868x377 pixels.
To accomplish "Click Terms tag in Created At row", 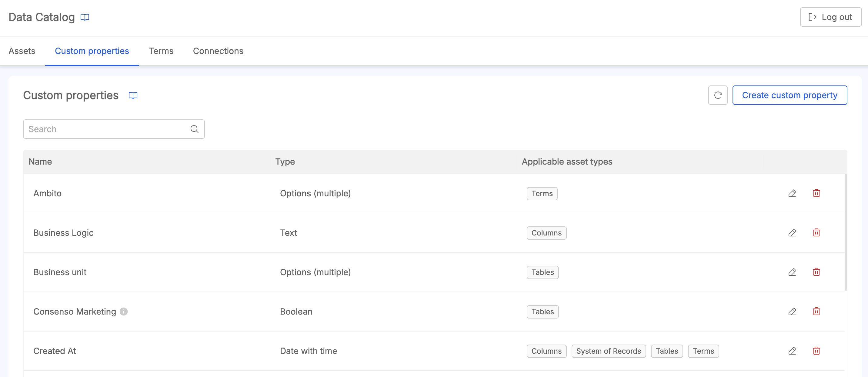I will click(703, 352).
